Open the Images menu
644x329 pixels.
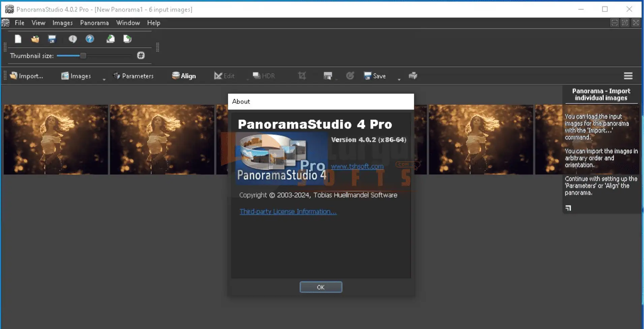pyautogui.click(x=62, y=23)
